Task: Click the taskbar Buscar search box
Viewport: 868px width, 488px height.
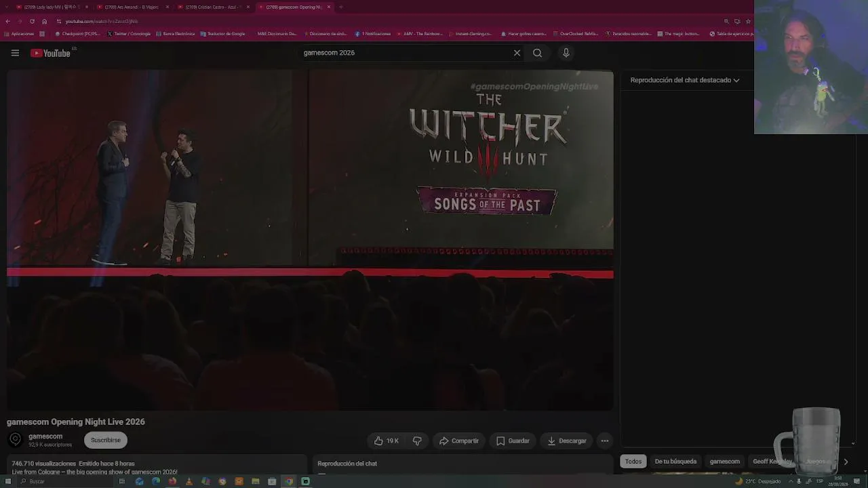Action: [64, 481]
